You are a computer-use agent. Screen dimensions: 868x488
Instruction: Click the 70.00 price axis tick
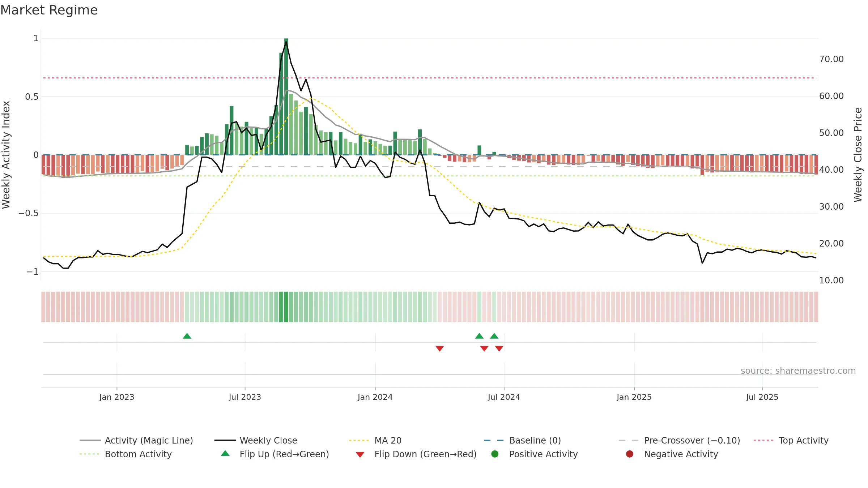pos(831,59)
